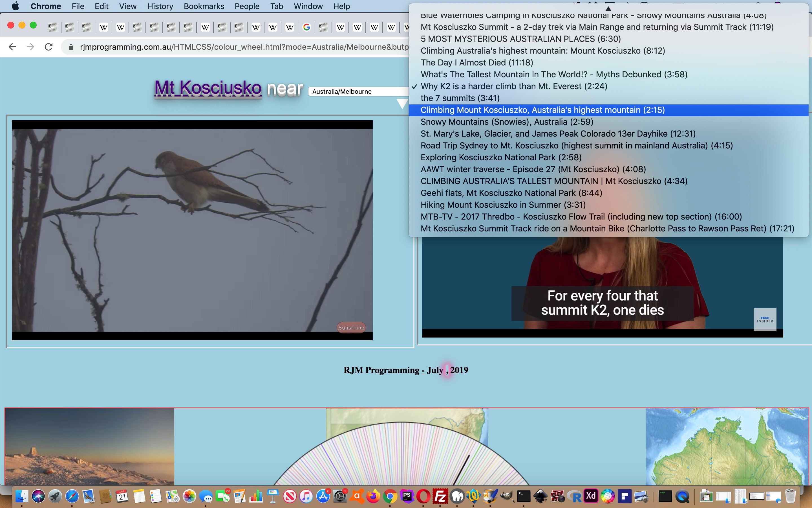Switch to the Google tab

(306, 27)
